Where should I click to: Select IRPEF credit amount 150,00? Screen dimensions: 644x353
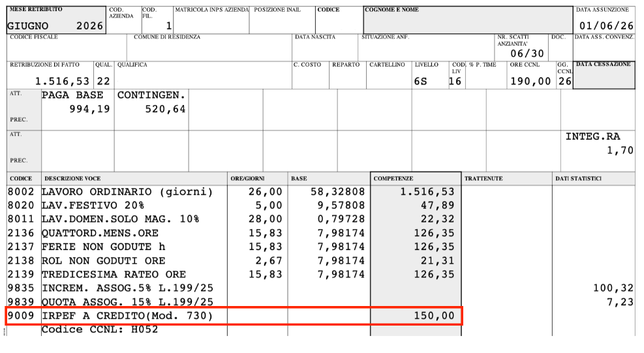(x=434, y=316)
